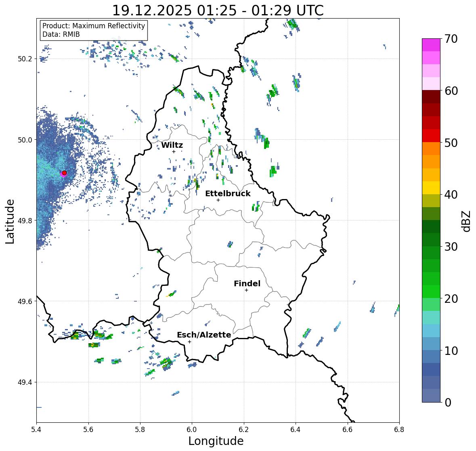
Task: Click longitude tick label 6.0
Action: [192, 429]
